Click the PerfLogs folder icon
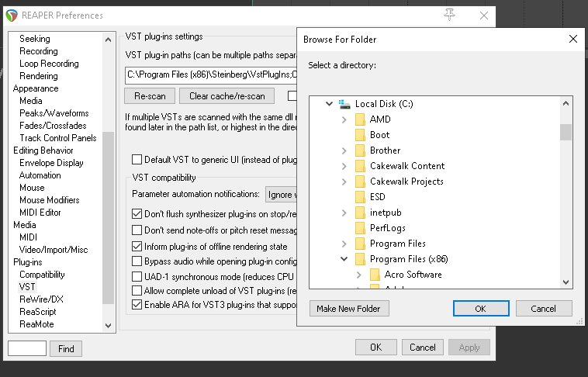 pos(360,228)
